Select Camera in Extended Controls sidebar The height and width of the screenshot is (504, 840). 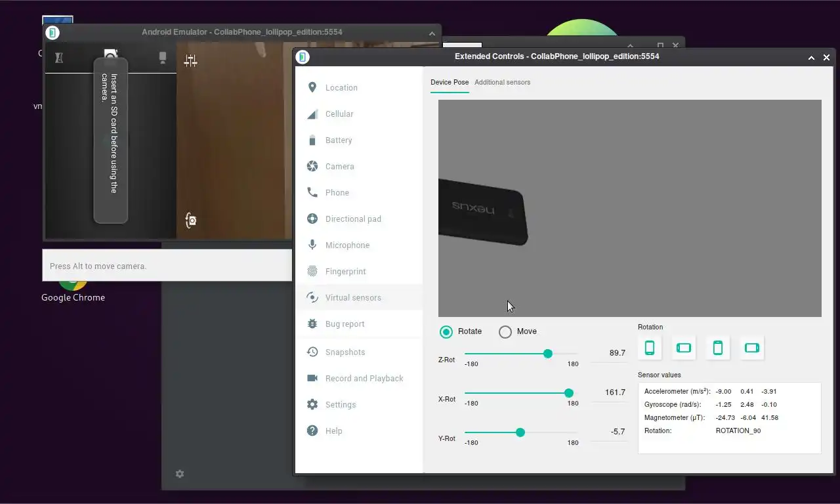(x=358, y=166)
